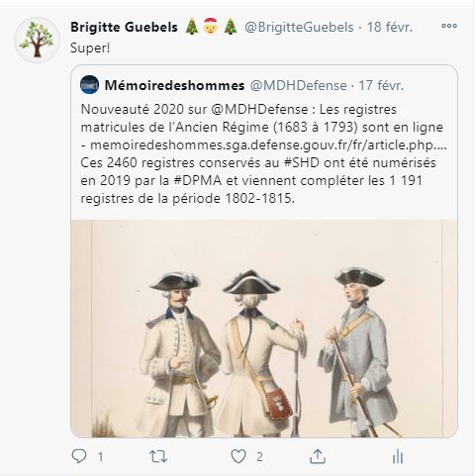Open Brigitte Guebels' tree profile avatar
This screenshot has width=476, height=476.
(x=37, y=40)
